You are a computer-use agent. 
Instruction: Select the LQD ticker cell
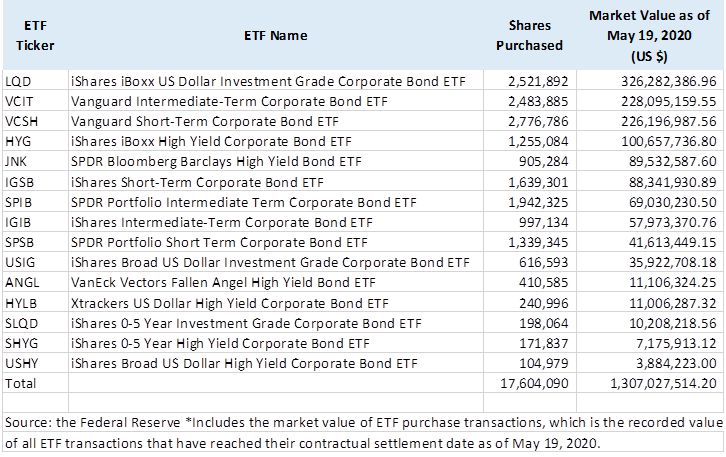point(36,81)
